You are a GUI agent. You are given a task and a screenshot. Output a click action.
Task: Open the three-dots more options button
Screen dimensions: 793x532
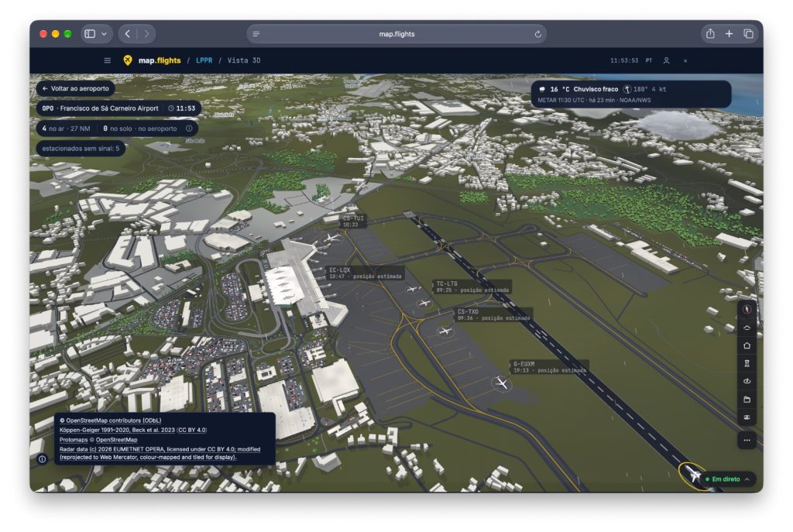747,441
